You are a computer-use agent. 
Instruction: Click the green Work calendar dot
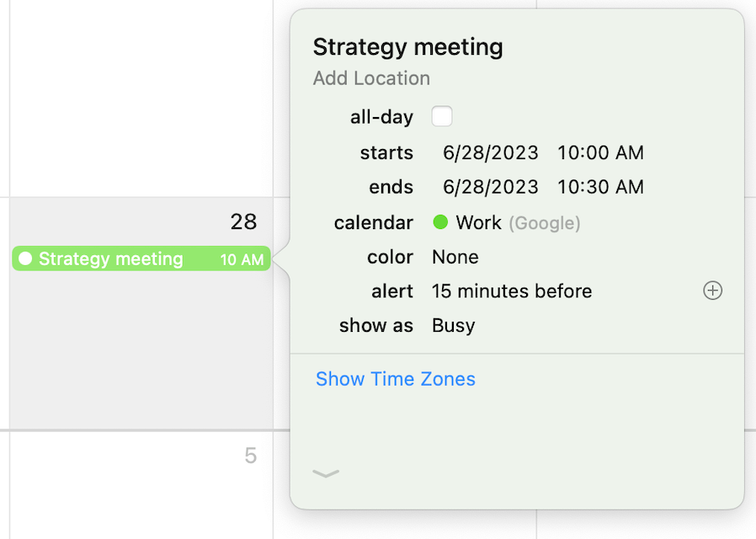440,222
